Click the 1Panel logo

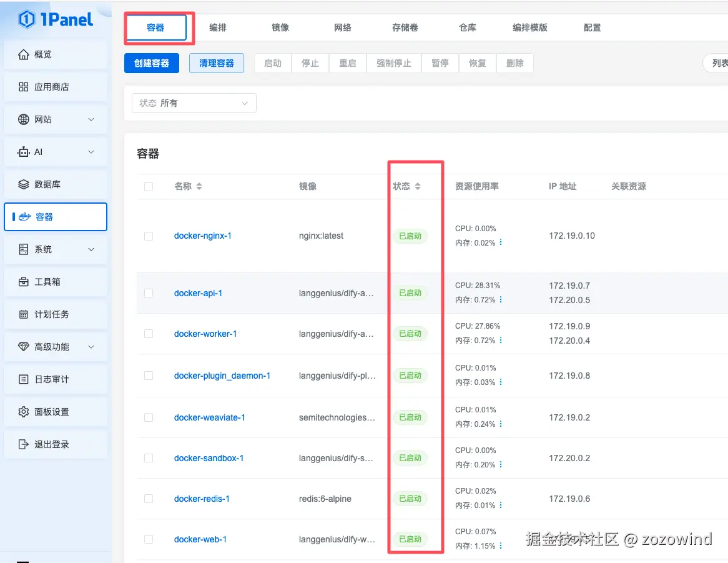coord(56,19)
